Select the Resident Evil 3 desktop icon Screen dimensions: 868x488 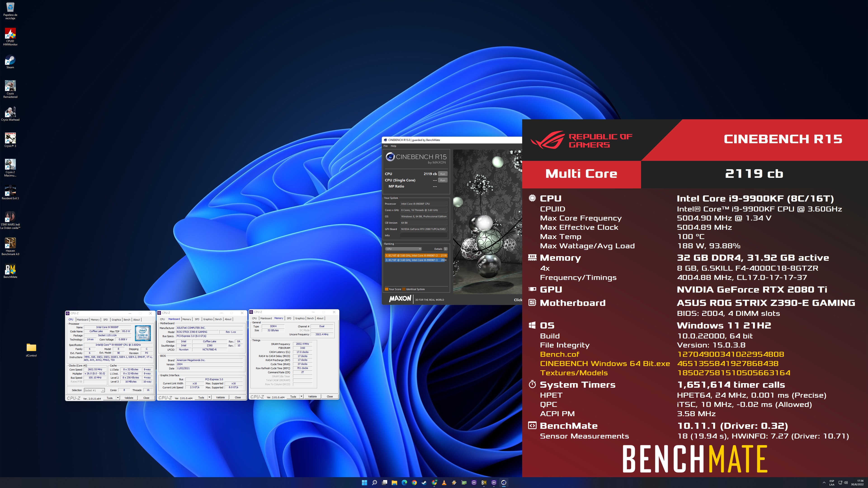pyautogui.click(x=10, y=193)
